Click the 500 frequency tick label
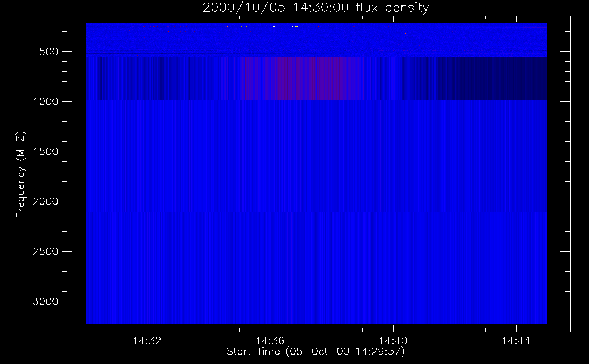589x364 pixels. pyautogui.click(x=49, y=52)
